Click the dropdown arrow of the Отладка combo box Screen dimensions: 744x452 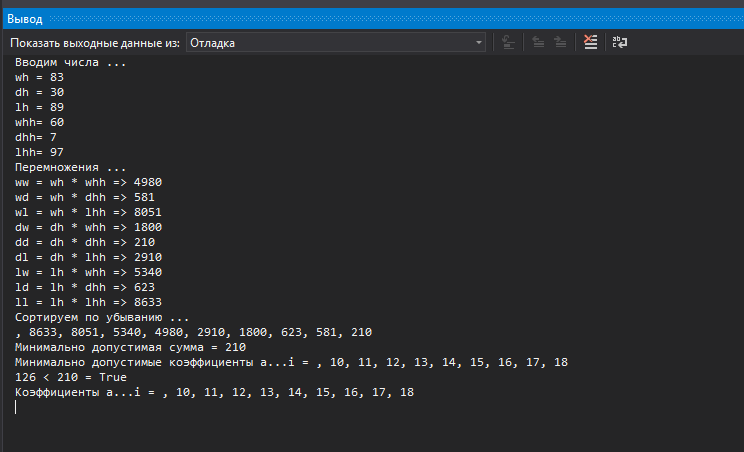pyautogui.click(x=479, y=43)
